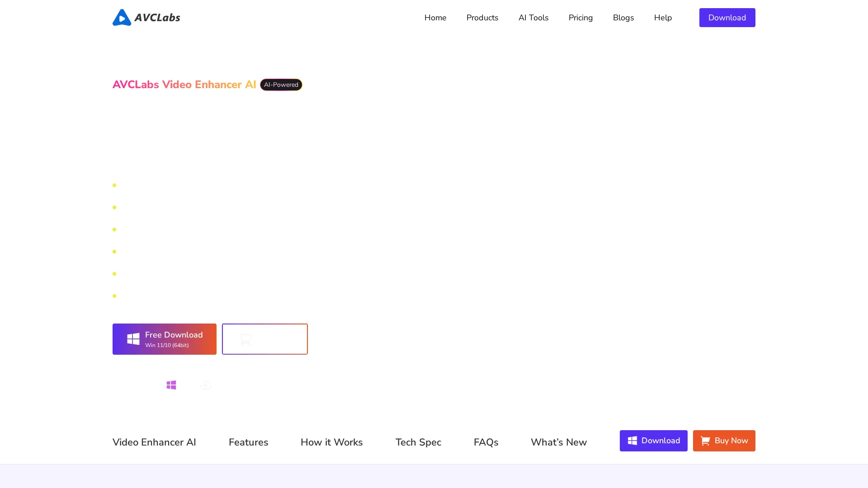Open the Pricing page
Screen dimensions: 868x488
click(580, 18)
